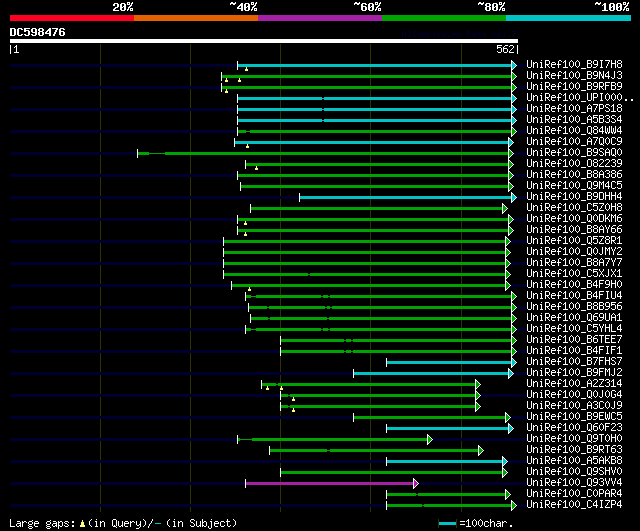The width and height of the screenshot is (640, 531).
Task: Click the red 20% identity color bar
Action: point(72,18)
